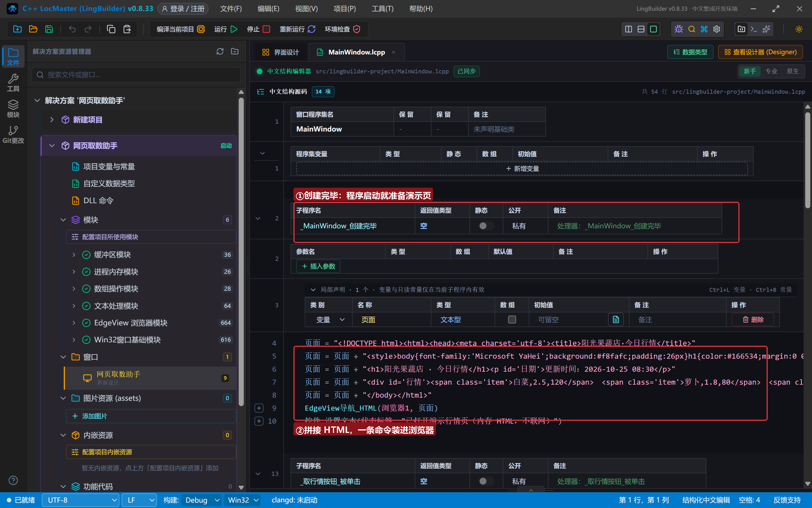The image size is (812, 508).
Task: Click the copy icon in toolbar
Action: point(111,29)
